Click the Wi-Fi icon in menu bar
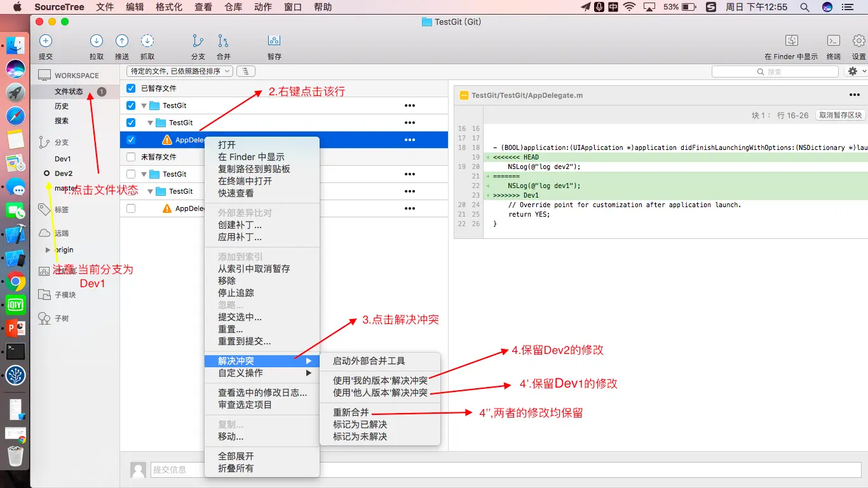This screenshot has height=488, width=868. [629, 7]
